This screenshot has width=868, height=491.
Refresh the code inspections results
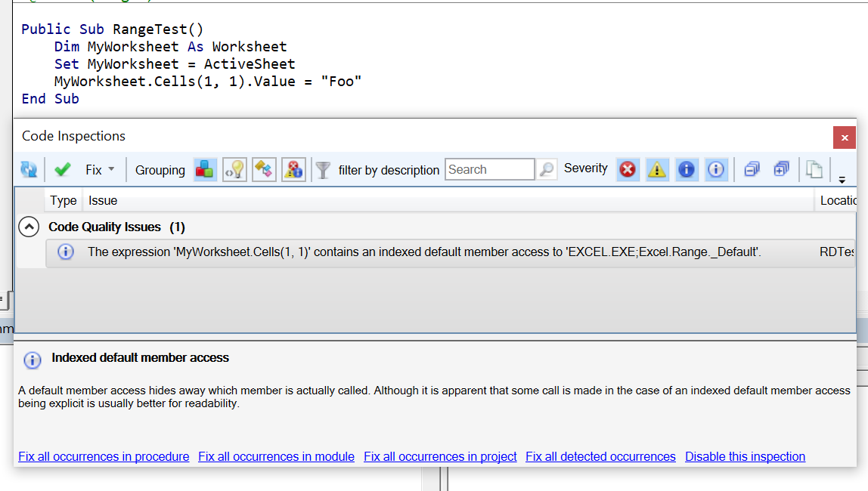pyautogui.click(x=29, y=169)
